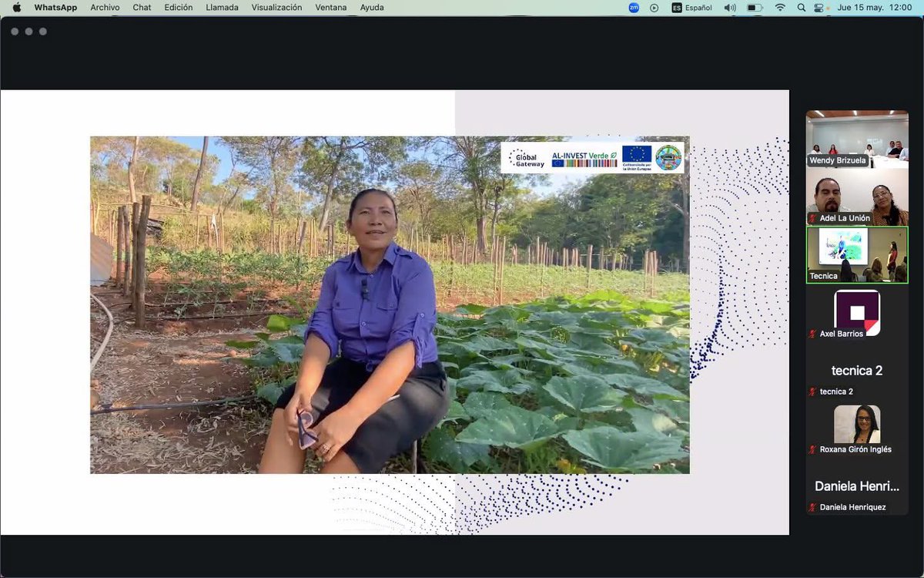Open the volume control in menu bar
Screen dimensions: 924x578
pyautogui.click(x=730, y=8)
